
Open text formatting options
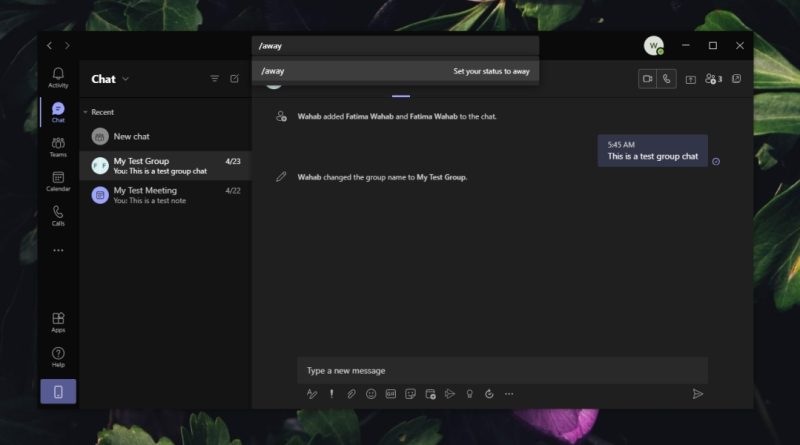pyautogui.click(x=312, y=394)
